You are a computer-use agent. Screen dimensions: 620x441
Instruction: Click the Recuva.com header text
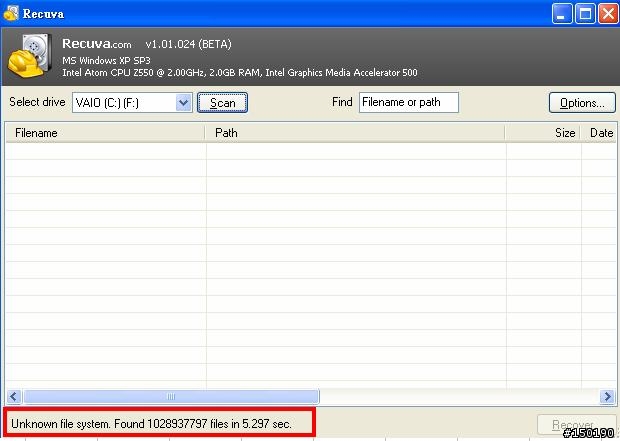coord(96,44)
